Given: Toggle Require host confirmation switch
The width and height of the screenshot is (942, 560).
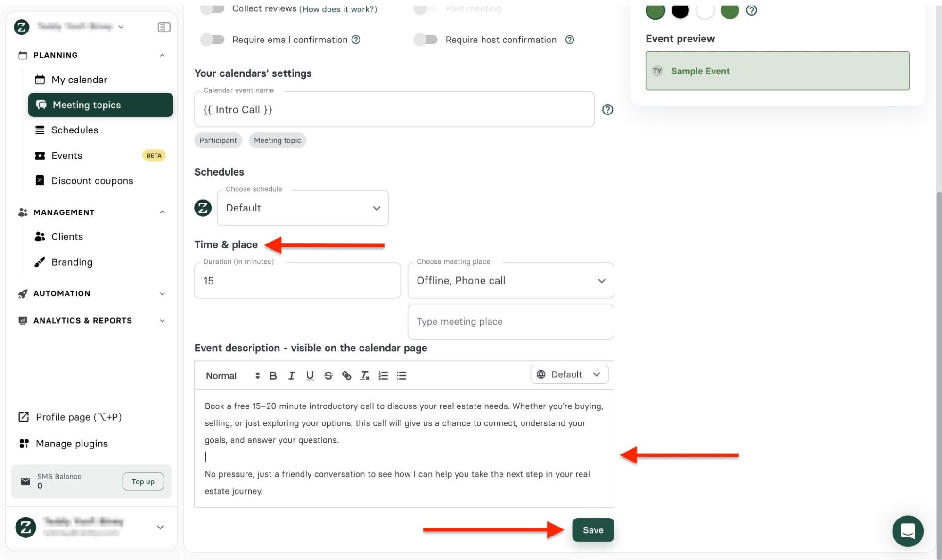Looking at the screenshot, I should (426, 40).
